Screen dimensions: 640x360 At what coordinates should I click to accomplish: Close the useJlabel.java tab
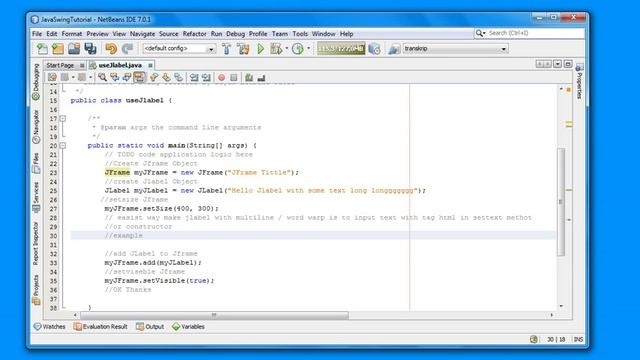point(151,65)
